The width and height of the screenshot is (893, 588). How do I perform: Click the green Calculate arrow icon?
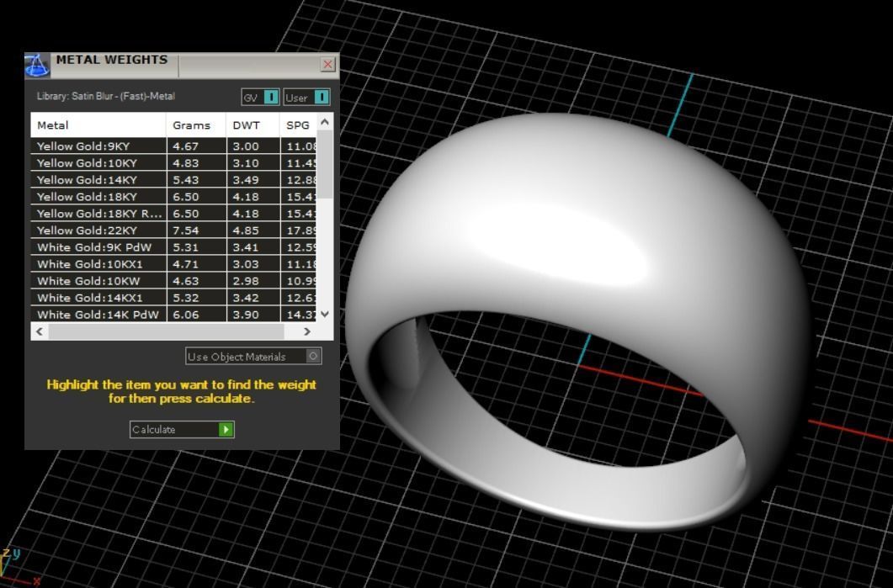226,429
